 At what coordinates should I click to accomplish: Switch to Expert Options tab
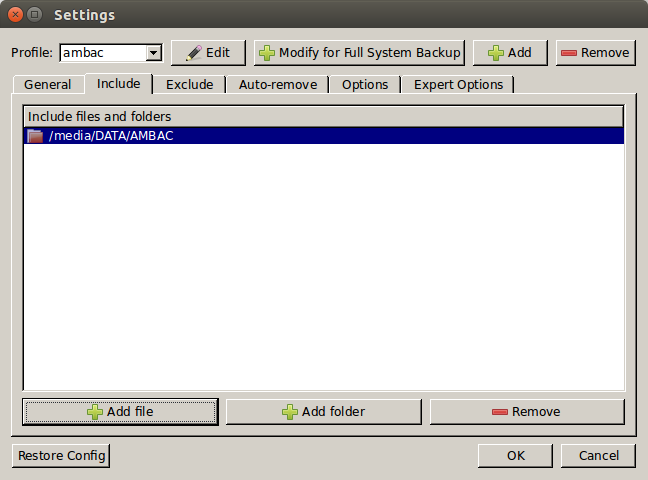pos(458,85)
